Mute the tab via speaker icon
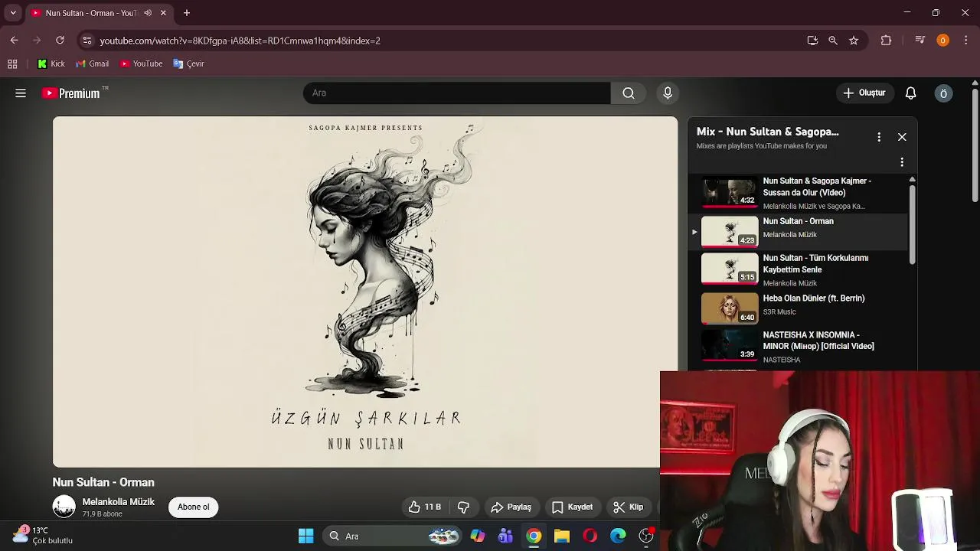The image size is (980, 551). 148,13
